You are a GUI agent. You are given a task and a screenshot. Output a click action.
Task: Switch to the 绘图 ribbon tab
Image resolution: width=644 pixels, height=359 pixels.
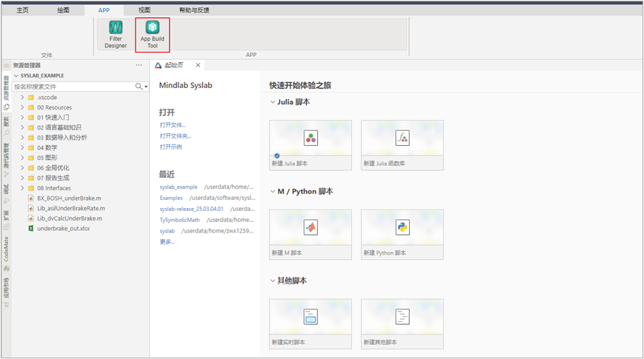[63, 10]
